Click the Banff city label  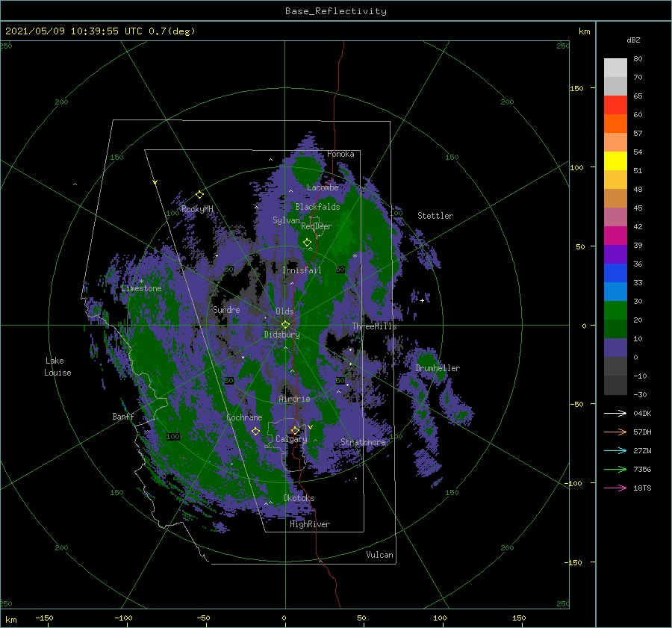point(123,416)
